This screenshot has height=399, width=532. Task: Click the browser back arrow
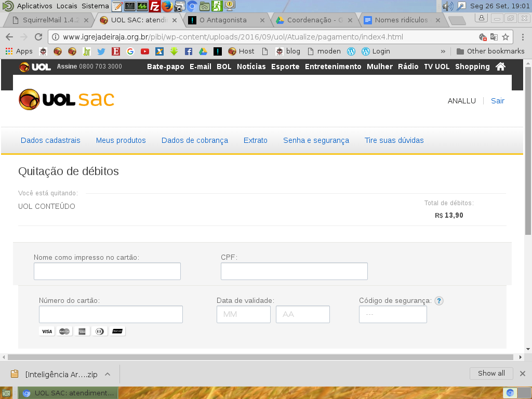click(x=9, y=37)
